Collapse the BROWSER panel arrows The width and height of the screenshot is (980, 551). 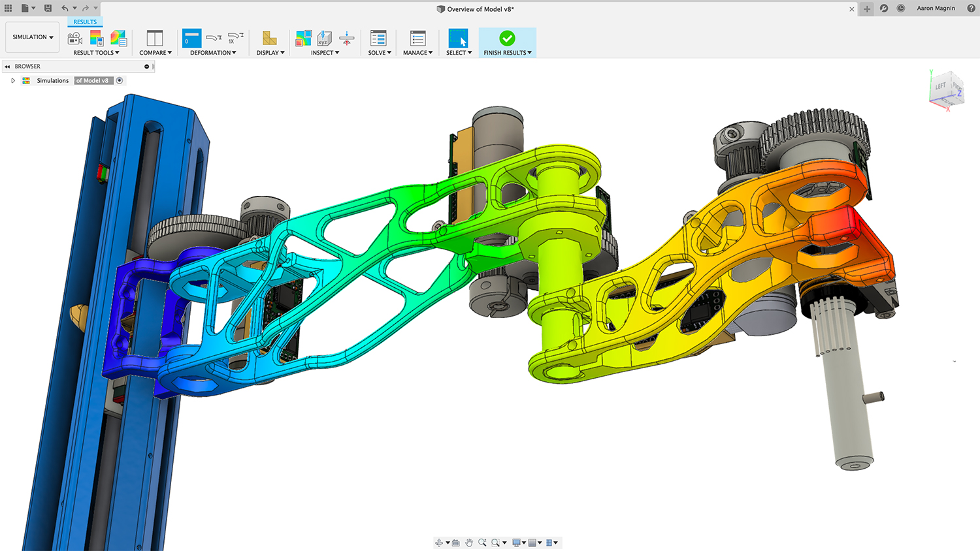click(x=7, y=67)
